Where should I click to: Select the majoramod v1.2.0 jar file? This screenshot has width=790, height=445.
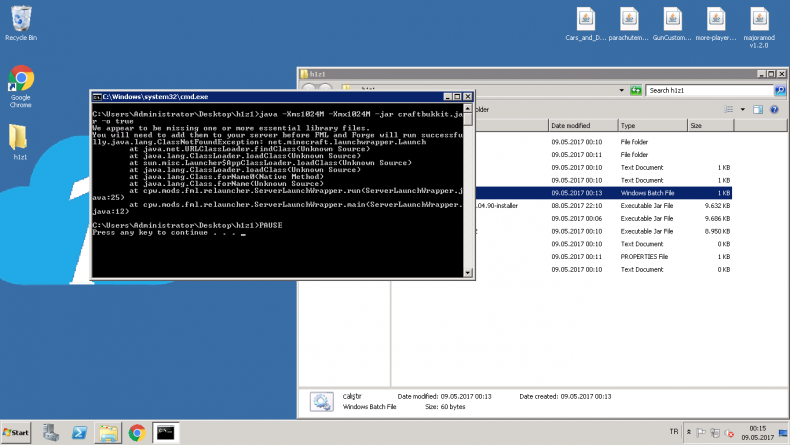[x=759, y=28]
